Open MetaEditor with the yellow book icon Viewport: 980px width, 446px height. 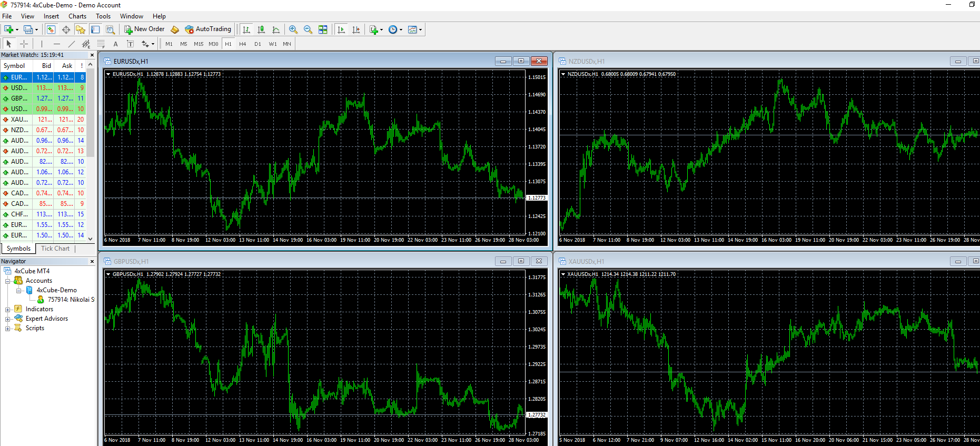click(x=175, y=29)
